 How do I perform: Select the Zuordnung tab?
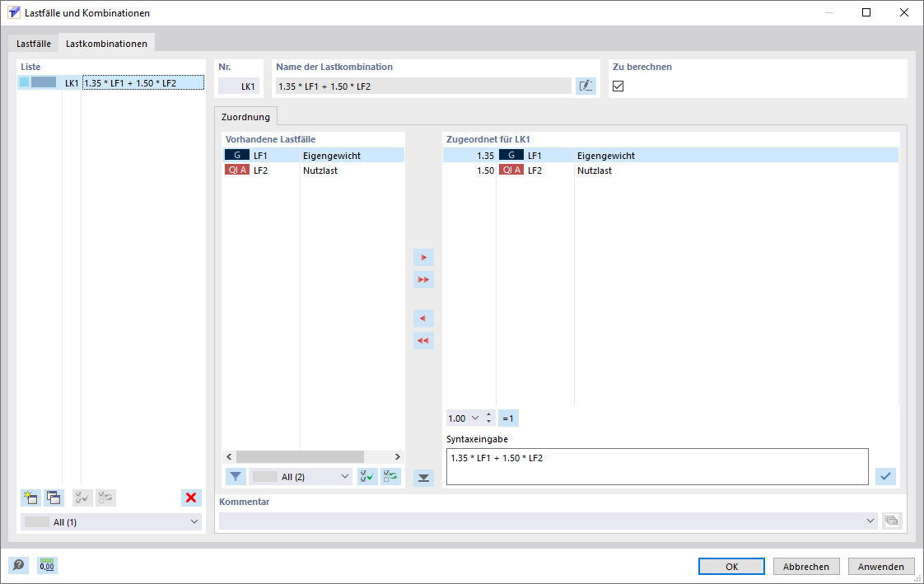click(x=245, y=117)
